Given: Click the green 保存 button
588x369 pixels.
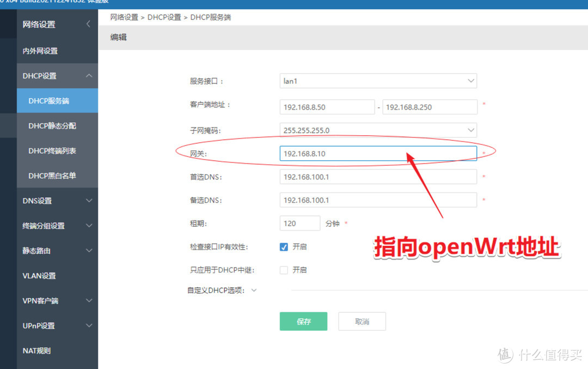Looking at the screenshot, I should pos(303,321).
